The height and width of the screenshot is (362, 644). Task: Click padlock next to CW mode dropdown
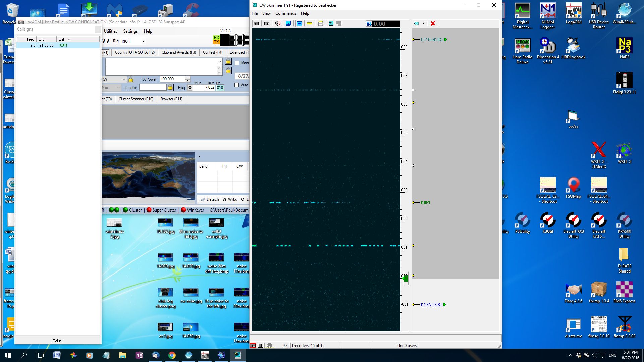point(131,79)
